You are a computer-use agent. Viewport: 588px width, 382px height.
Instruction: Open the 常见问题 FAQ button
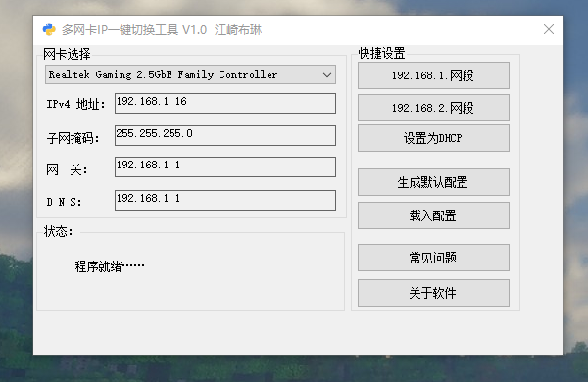(433, 258)
